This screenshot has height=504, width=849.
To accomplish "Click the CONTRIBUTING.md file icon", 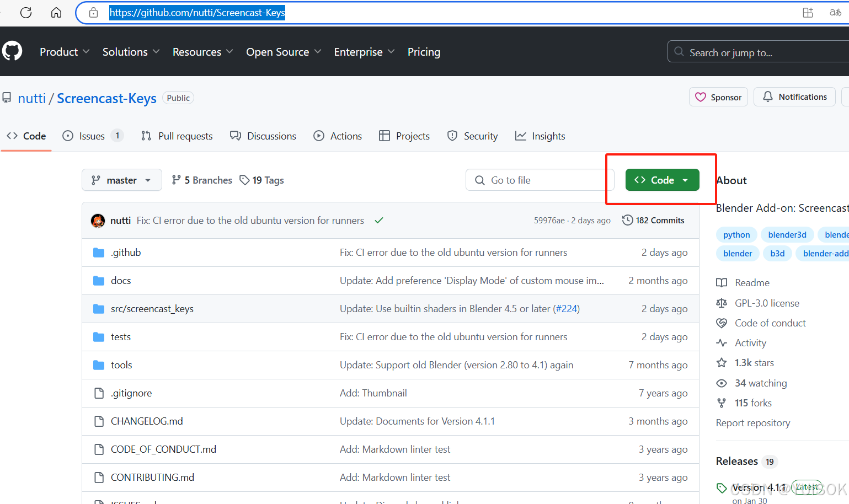I will [x=99, y=478].
